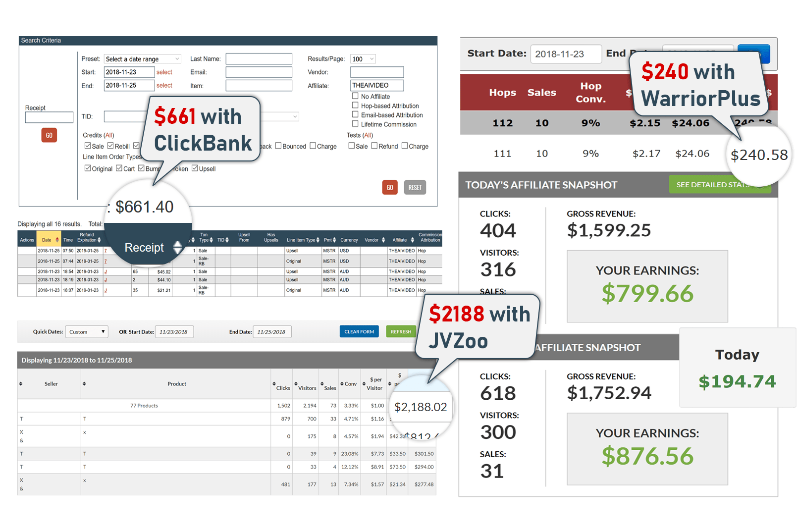This screenshot has width=797, height=532.
Task: Check the Bounced checkbox
Action: (278, 146)
